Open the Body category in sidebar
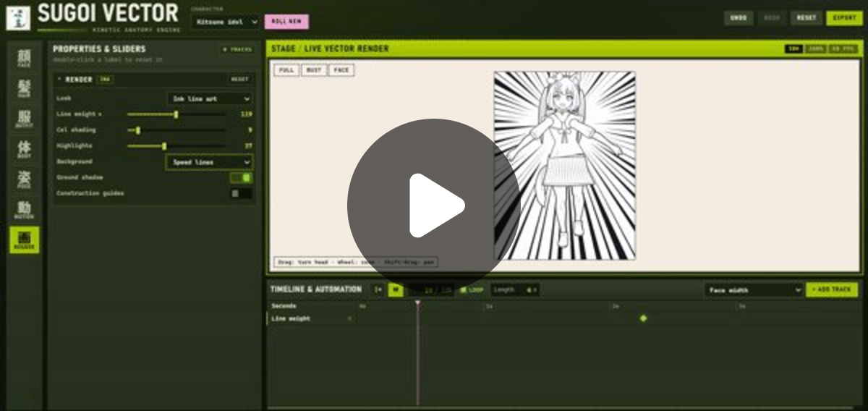The height and width of the screenshot is (411, 868). pos(24,149)
